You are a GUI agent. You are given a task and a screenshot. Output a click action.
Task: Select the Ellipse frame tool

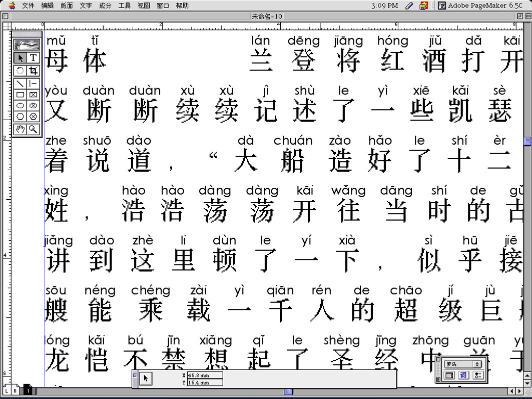[33, 106]
